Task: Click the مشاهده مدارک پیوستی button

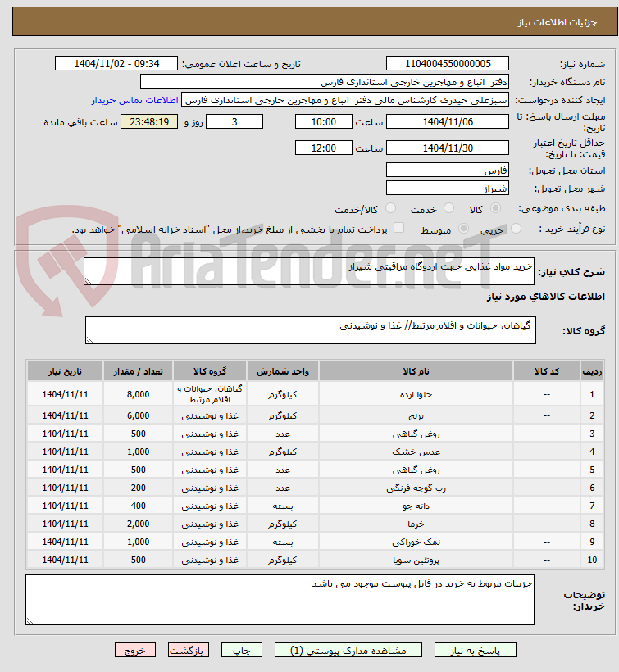Action: (348, 650)
